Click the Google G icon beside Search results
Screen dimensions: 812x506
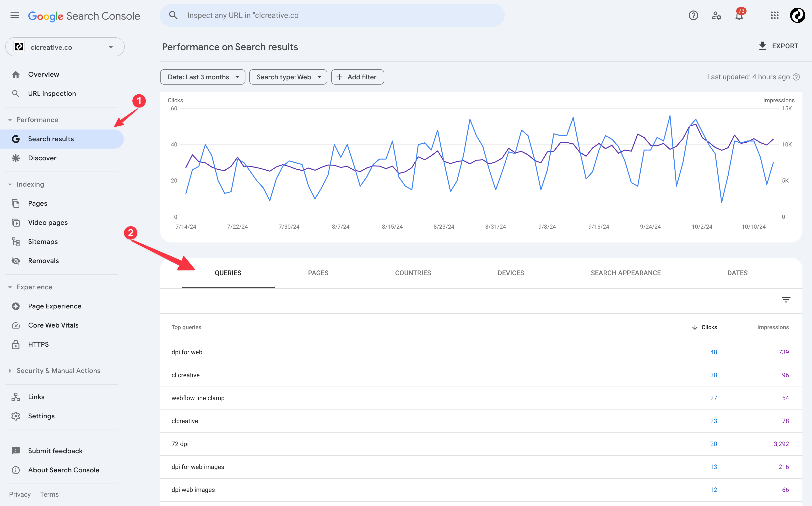pyautogui.click(x=16, y=139)
